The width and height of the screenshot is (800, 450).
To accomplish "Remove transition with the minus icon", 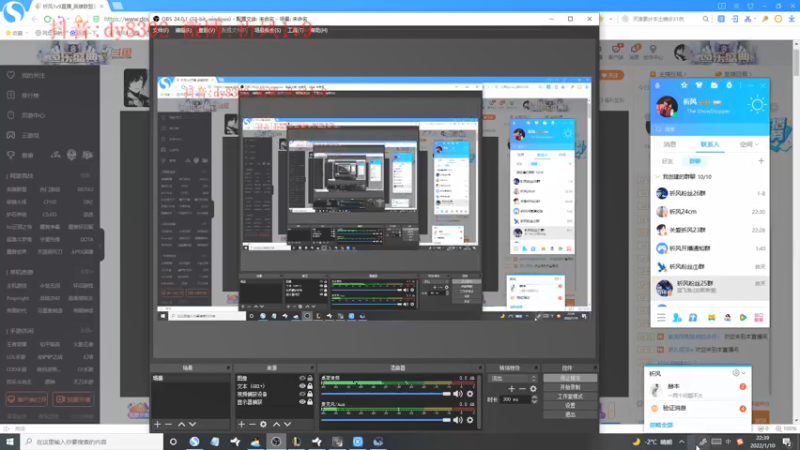I will tap(522, 388).
